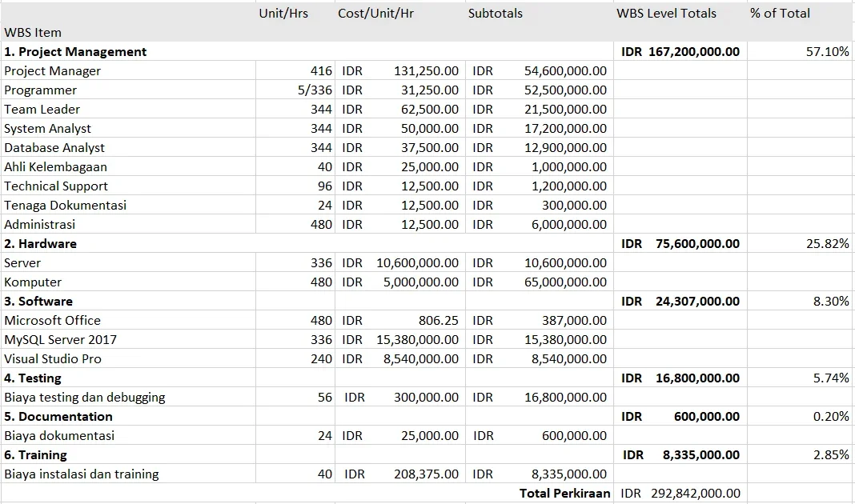Click the 0.20% percentage cell
This screenshot has height=504, width=855.
pyautogui.click(x=831, y=416)
